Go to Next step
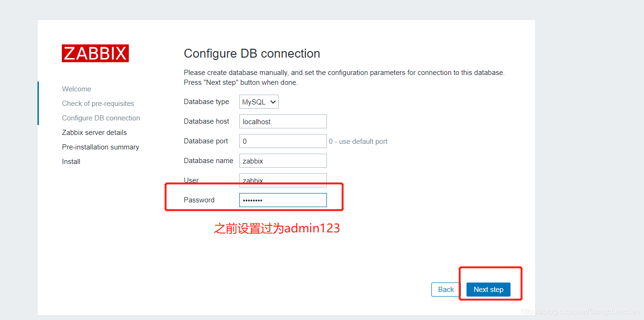This screenshot has width=644, height=320. click(489, 290)
